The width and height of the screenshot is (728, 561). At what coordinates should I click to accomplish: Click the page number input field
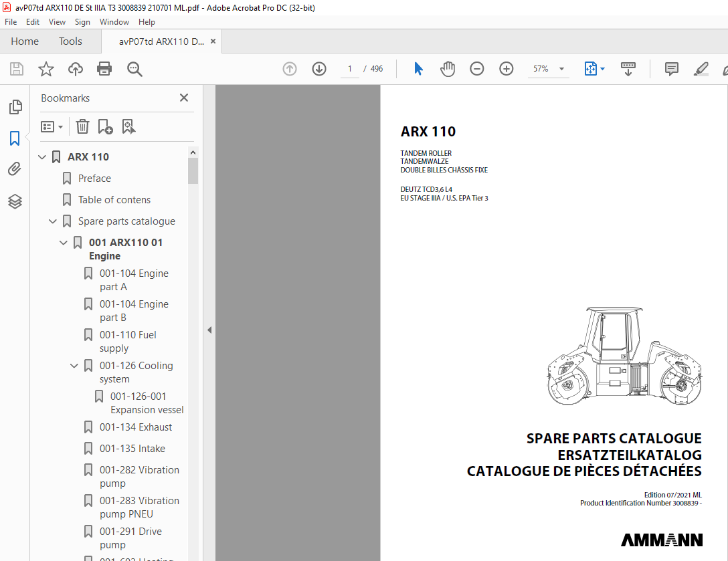click(349, 69)
